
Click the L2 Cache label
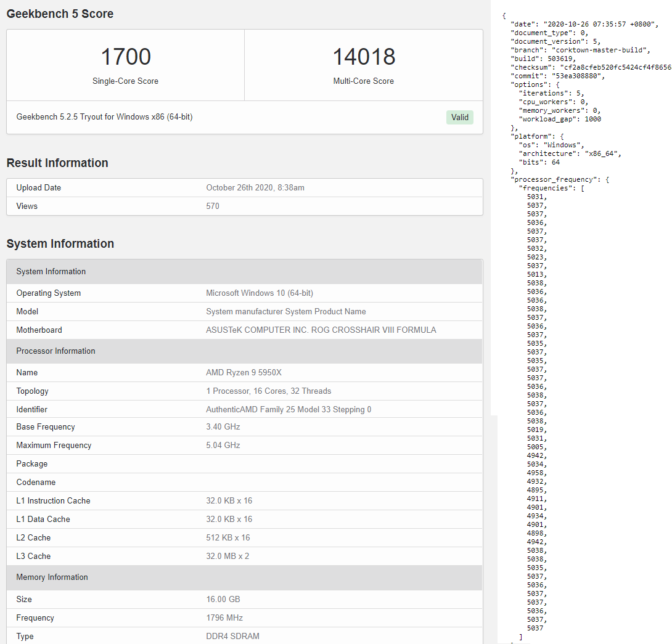pyautogui.click(x=33, y=537)
